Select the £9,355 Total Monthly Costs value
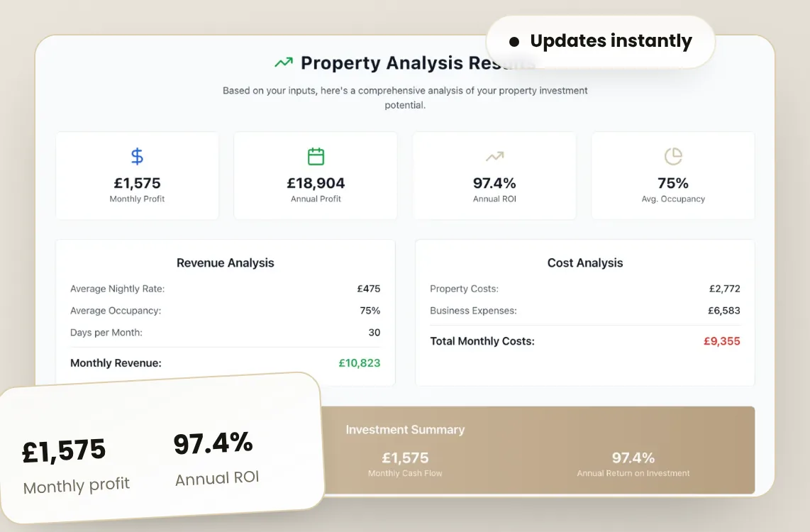The image size is (810, 532). pyautogui.click(x=721, y=341)
